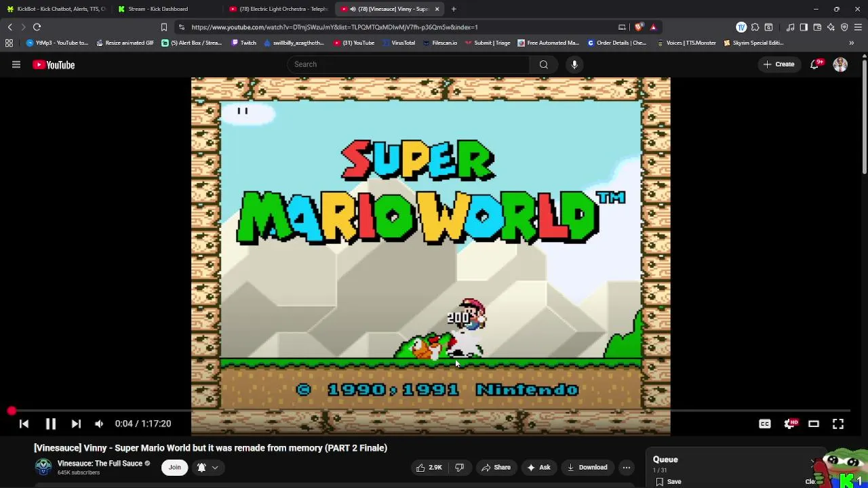The height and width of the screenshot is (488, 868).
Task: Bookmark this page icon
Action: click(163, 27)
